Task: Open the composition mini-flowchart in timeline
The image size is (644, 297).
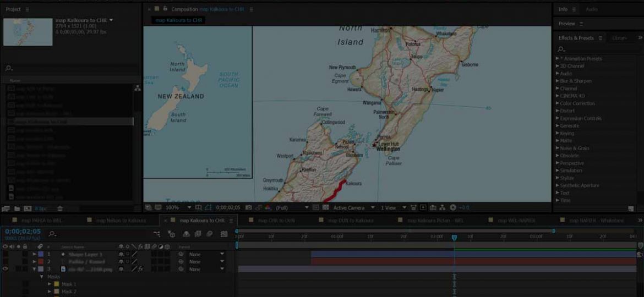Action: click(157, 234)
